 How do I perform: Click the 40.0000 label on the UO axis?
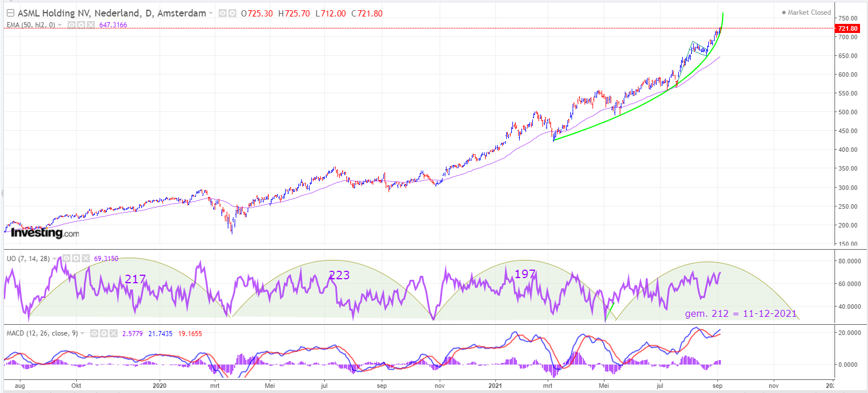click(x=849, y=307)
